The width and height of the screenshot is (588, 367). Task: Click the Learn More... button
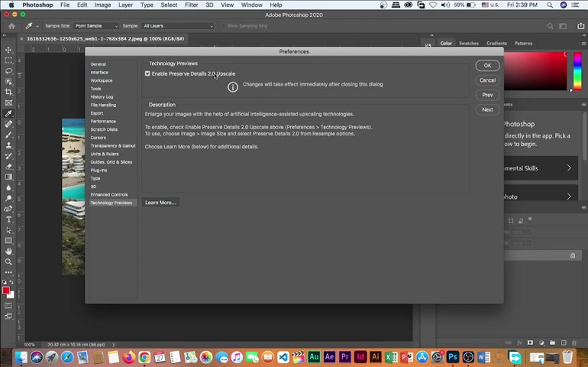(160, 203)
